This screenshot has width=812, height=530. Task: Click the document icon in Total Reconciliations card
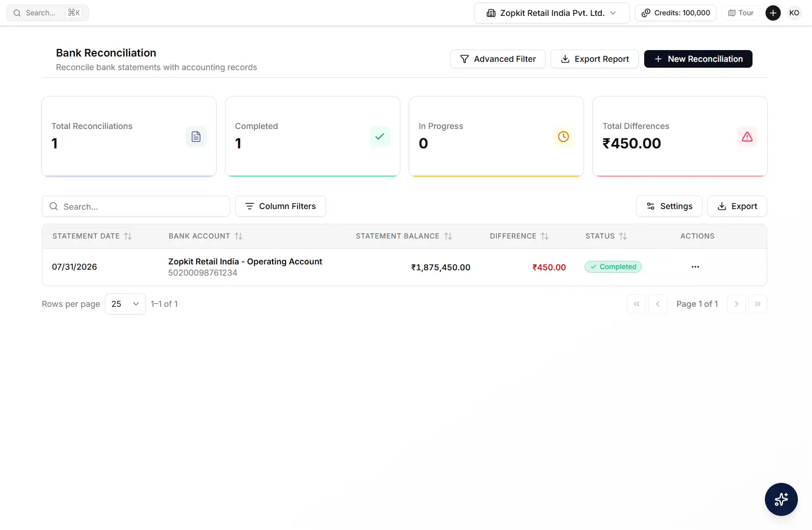click(x=196, y=137)
